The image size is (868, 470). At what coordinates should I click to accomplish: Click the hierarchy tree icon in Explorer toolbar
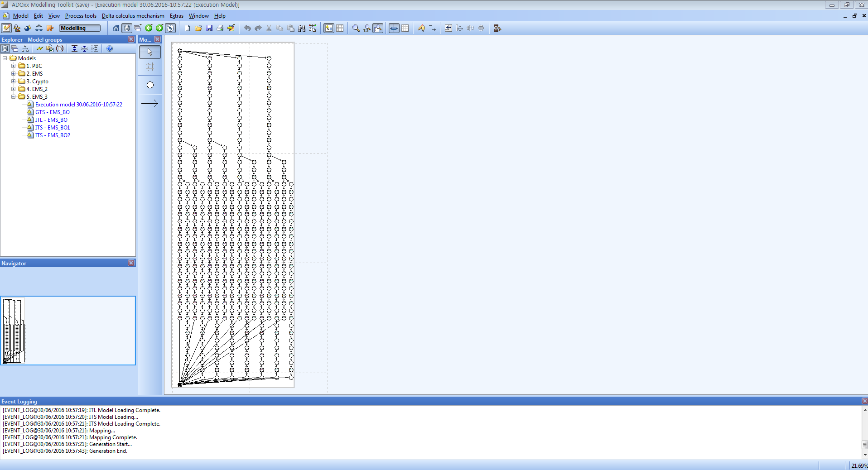point(25,48)
